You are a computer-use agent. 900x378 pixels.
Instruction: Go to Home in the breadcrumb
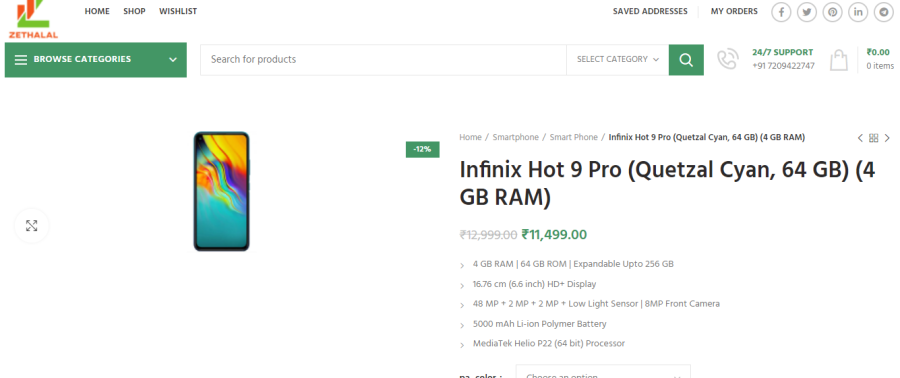[x=470, y=138]
